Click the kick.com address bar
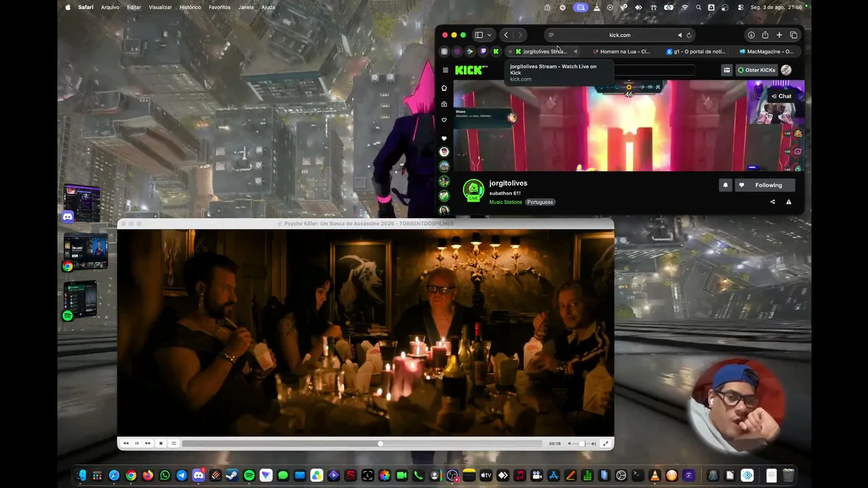This screenshot has height=488, width=868. (620, 35)
